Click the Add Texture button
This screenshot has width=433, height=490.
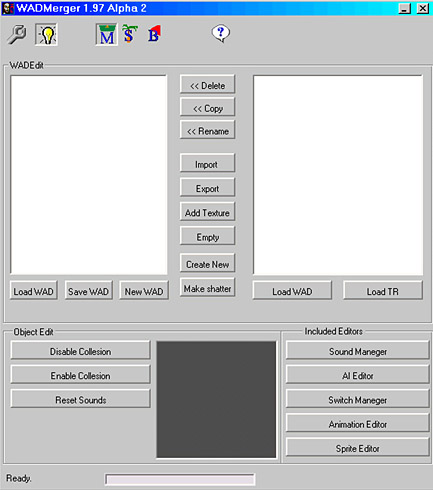coord(207,212)
